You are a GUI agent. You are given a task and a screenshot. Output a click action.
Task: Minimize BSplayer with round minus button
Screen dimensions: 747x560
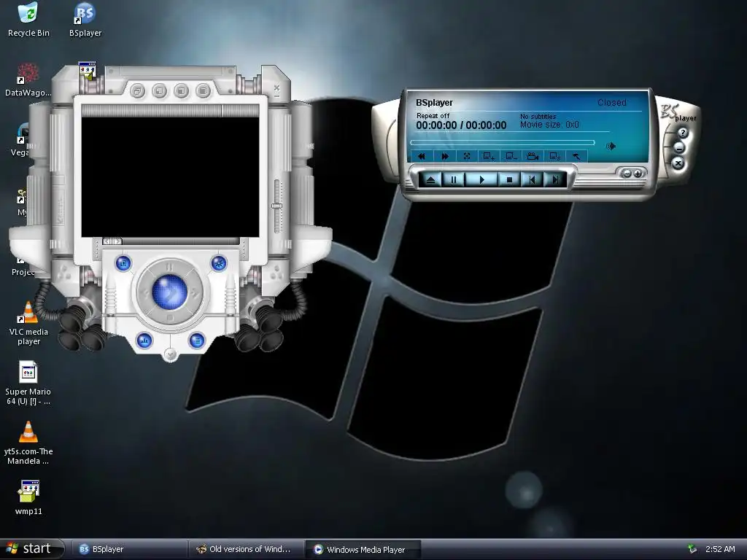tap(679, 148)
